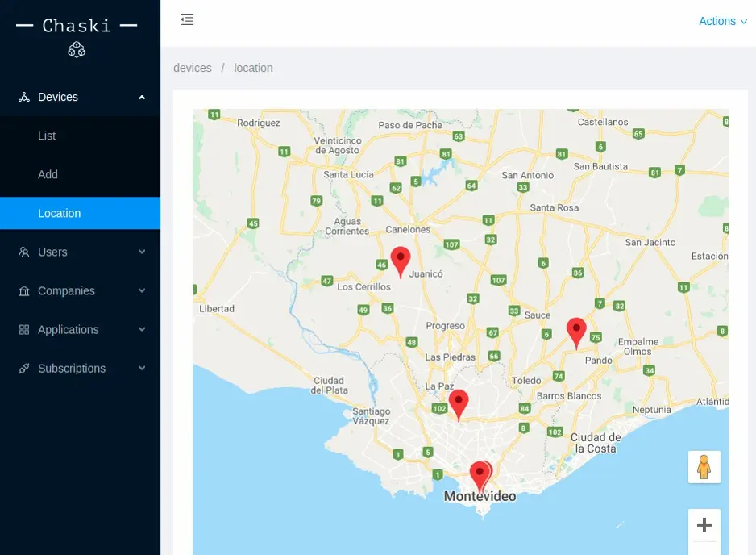Viewport: 756px width, 555px height.
Task: Click the map marker at Montevideo
Action: 480,475
